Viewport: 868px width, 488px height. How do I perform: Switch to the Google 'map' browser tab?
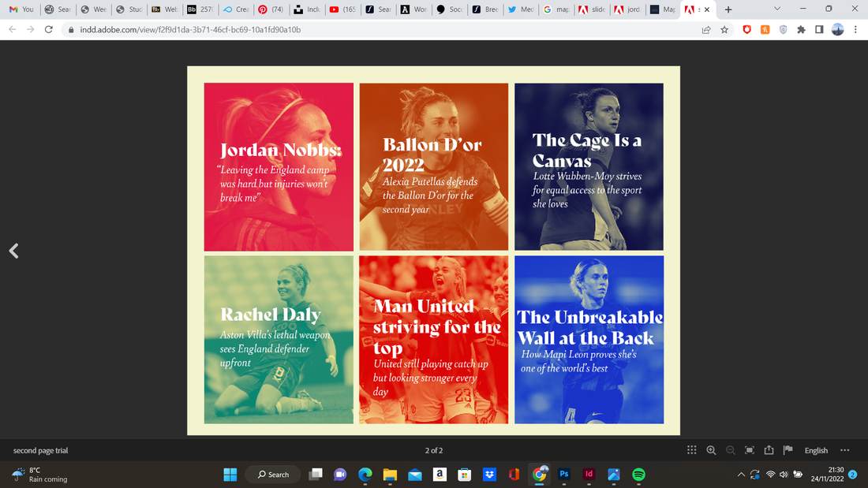point(556,9)
